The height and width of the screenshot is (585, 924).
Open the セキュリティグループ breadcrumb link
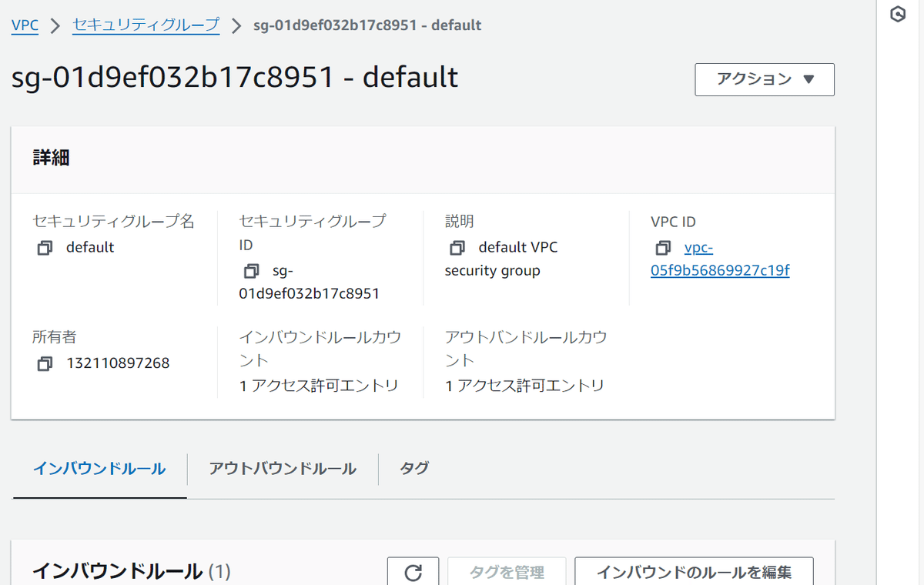(x=146, y=25)
